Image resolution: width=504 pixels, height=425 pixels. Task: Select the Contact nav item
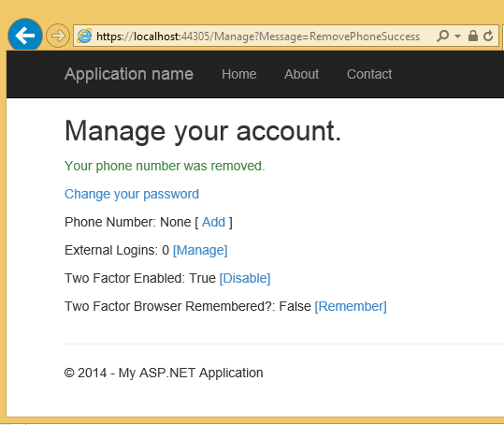pos(369,74)
